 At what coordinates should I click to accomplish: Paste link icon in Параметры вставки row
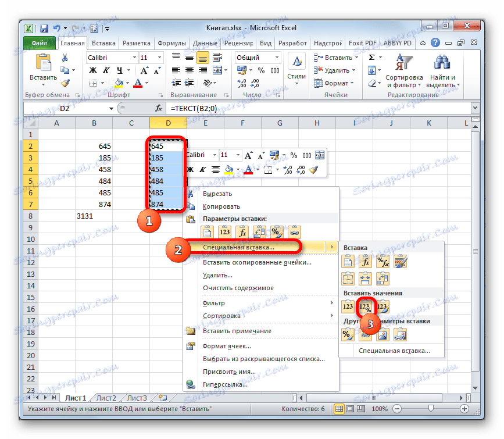294,232
